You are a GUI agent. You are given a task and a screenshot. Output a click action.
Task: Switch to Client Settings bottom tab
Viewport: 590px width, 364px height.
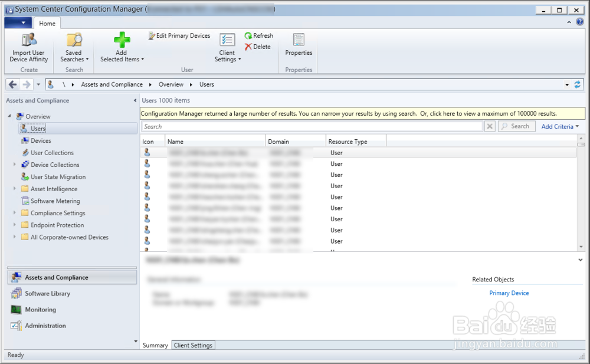(193, 345)
